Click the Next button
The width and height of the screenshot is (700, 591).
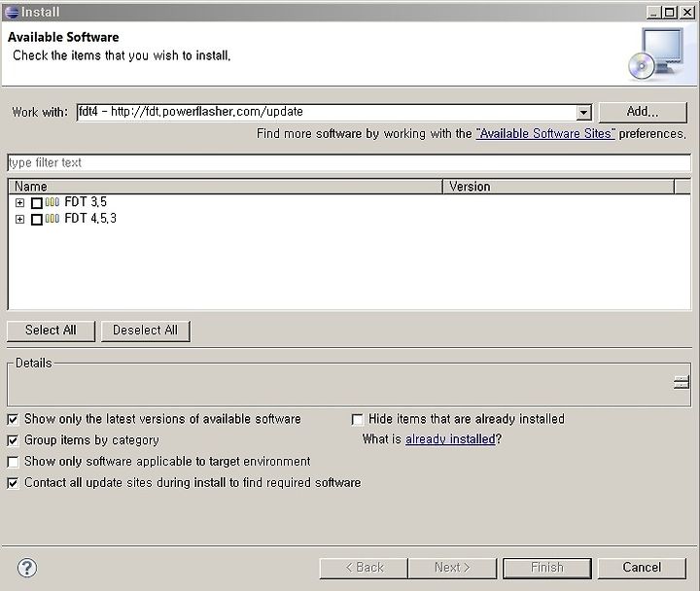click(x=452, y=568)
